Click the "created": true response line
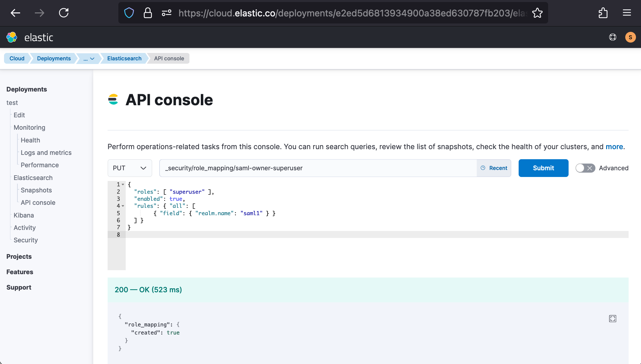 pyautogui.click(x=155, y=332)
